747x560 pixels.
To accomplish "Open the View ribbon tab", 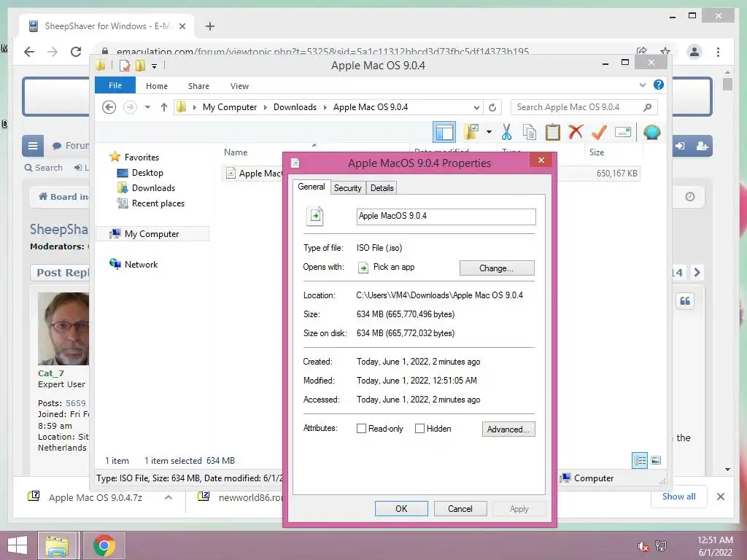I will pyautogui.click(x=239, y=86).
